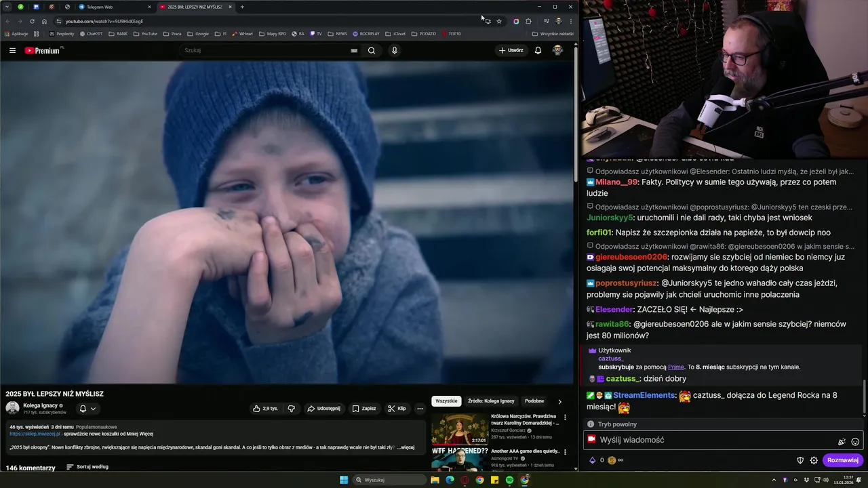Screen dimensions: 868x488
Task: Open the Wszystkie zakładki folder
Action: [x=553, y=34]
